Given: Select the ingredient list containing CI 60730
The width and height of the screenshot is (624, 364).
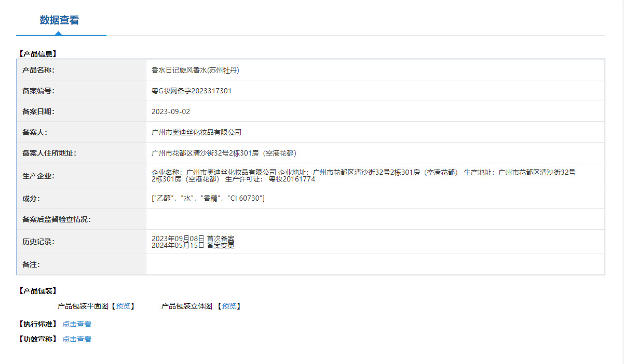Looking at the screenshot, I should tap(208, 199).
